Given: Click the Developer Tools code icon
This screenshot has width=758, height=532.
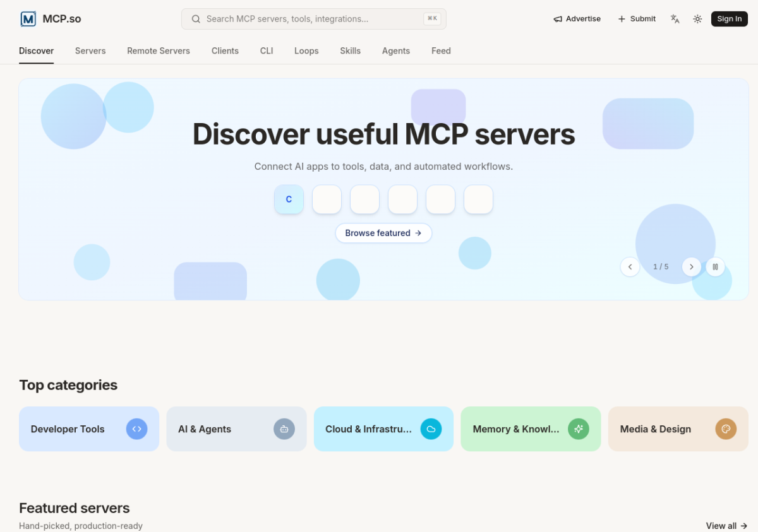Looking at the screenshot, I should click(136, 429).
